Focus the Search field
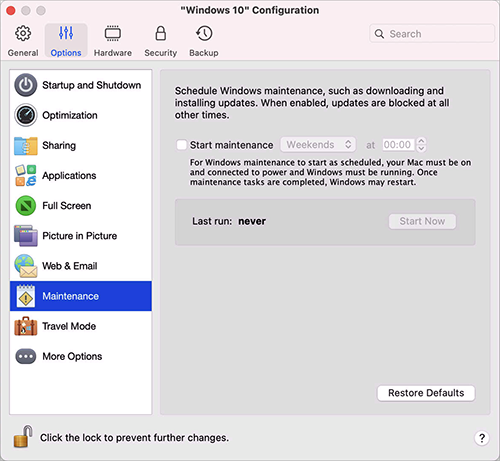Image resolution: width=500 pixels, height=461 pixels. click(432, 34)
